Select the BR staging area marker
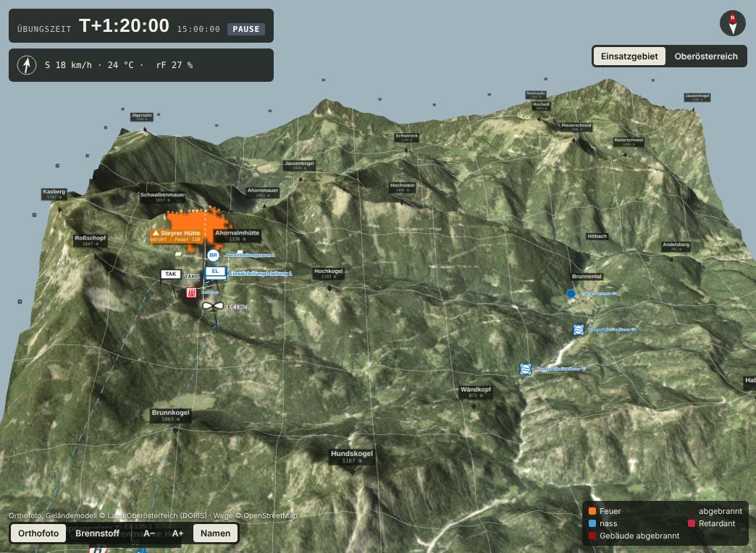756x553 pixels. coord(213,255)
